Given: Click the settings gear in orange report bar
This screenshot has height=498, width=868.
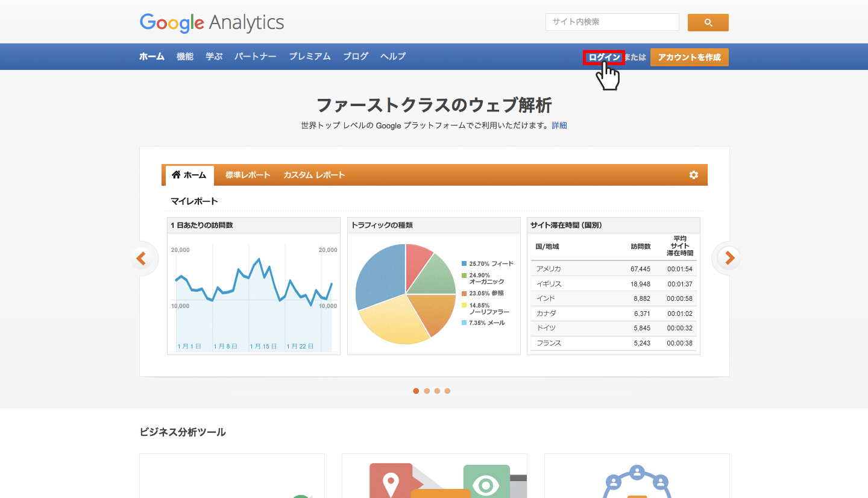Looking at the screenshot, I should click(694, 175).
